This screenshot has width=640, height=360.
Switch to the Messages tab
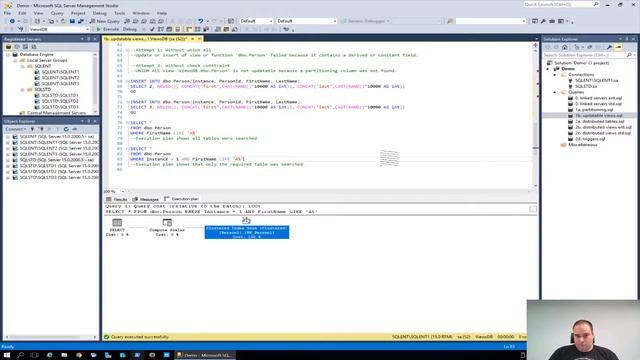point(146,199)
